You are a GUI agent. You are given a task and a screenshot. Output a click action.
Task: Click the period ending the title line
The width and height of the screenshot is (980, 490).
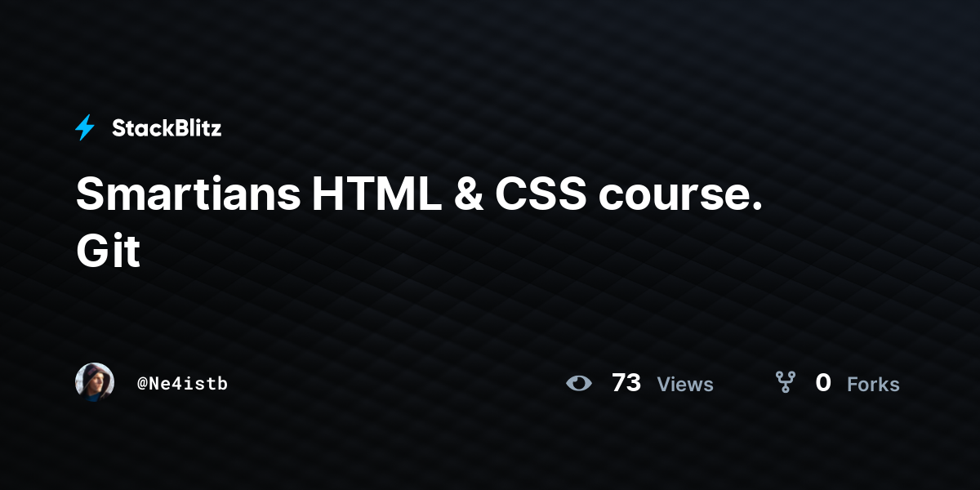pos(755,208)
